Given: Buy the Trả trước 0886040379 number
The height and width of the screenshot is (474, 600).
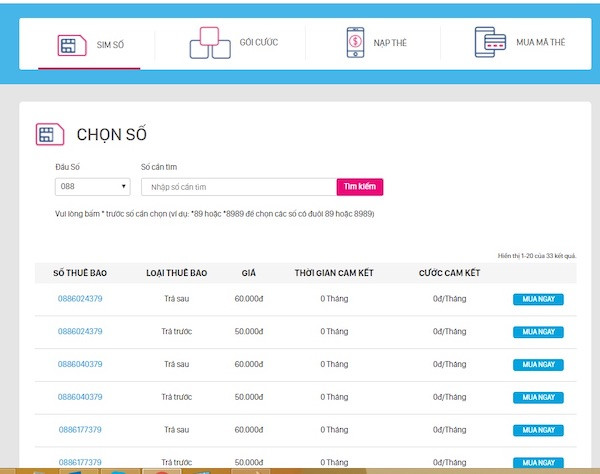Looking at the screenshot, I should (538, 397).
